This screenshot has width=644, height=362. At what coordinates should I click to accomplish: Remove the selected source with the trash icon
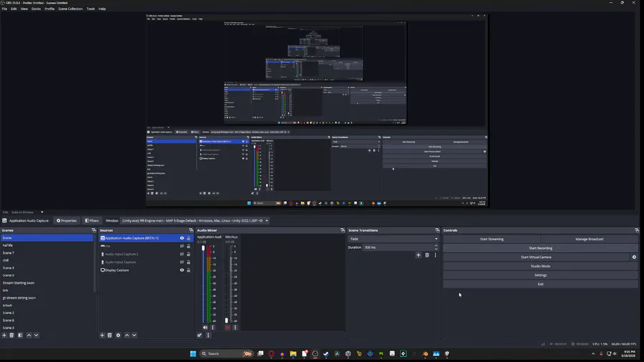pyautogui.click(x=109, y=336)
